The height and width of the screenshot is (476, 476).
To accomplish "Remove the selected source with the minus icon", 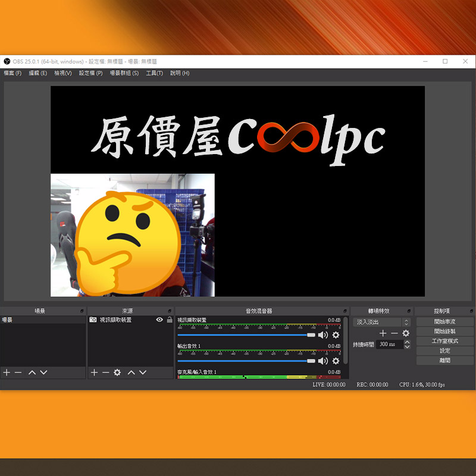I will click(106, 372).
